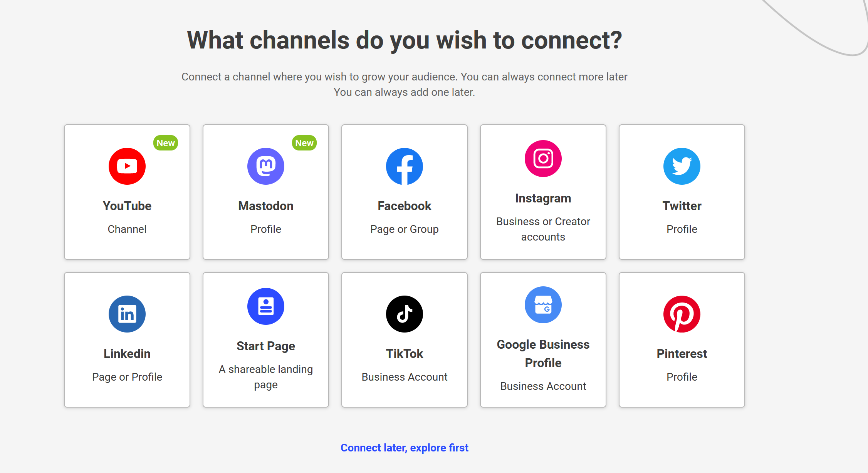Screen dimensions: 868x473
Task: Select the Google Business storefront icon
Action: point(543,305)
